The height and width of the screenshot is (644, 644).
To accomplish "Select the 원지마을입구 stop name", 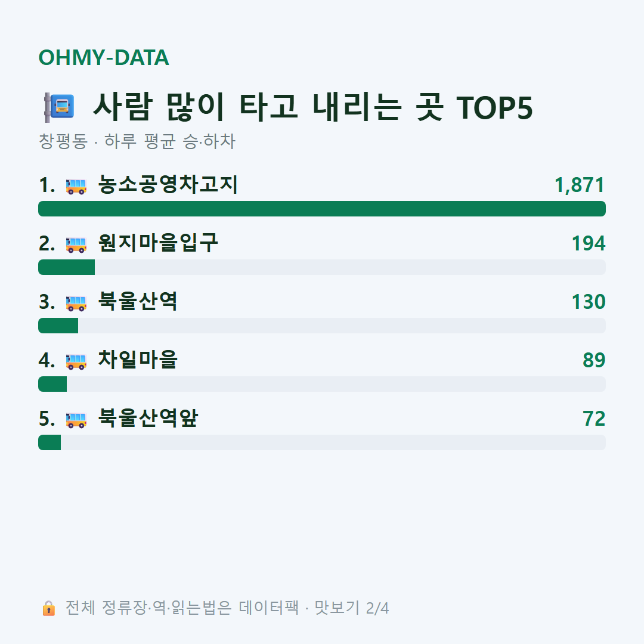I will (158, 243).
